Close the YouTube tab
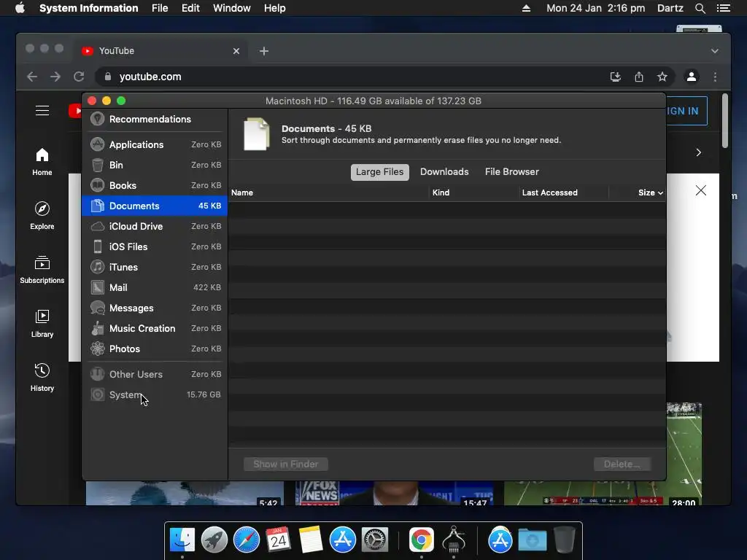Screen dimensions: 747x560 (x=236, y=51)
